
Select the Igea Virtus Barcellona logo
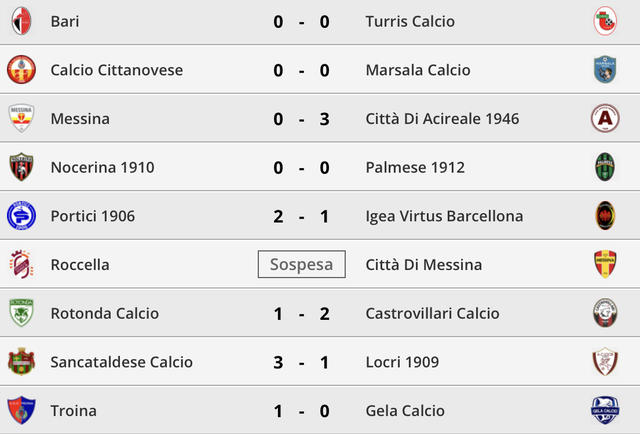pyautogui.click(x=605, y=216)
